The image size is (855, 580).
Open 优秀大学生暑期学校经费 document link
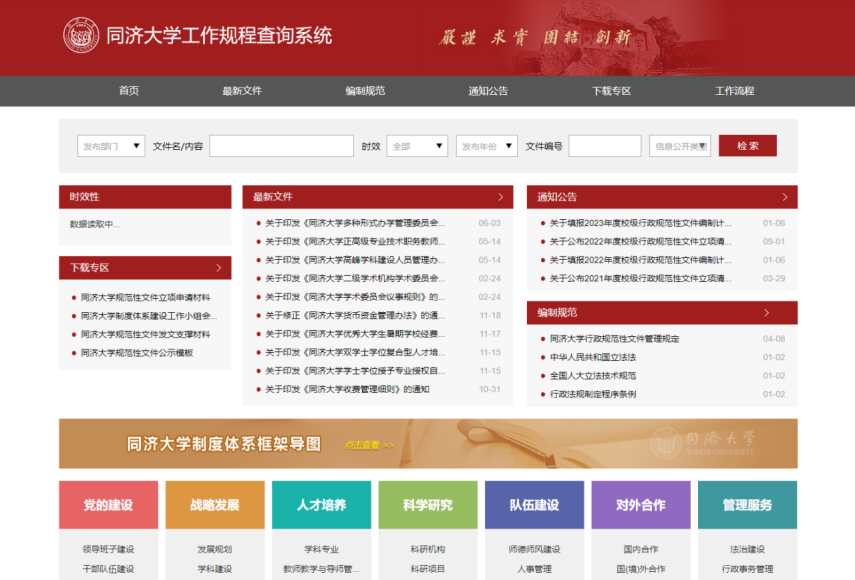click(x=355, y=335)
